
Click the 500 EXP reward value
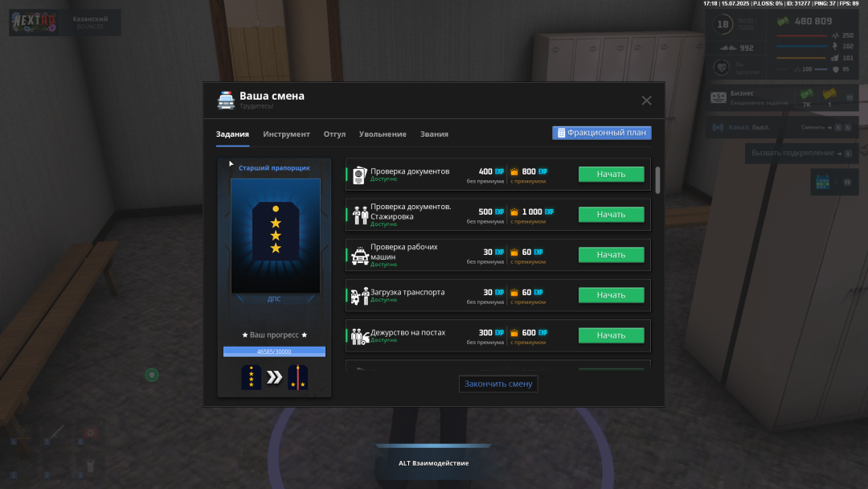coord(491,212)
